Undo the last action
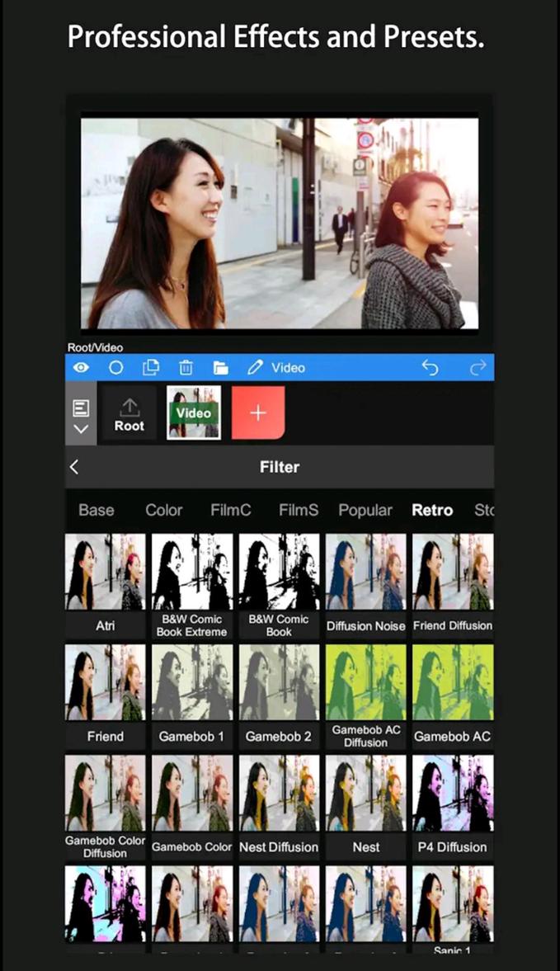This screenshot has width=560, height=971. click(430, 368)
